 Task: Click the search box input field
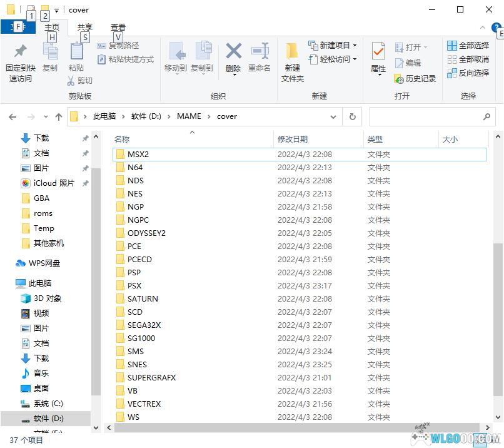pyautogui.click(x=425, y=116)
